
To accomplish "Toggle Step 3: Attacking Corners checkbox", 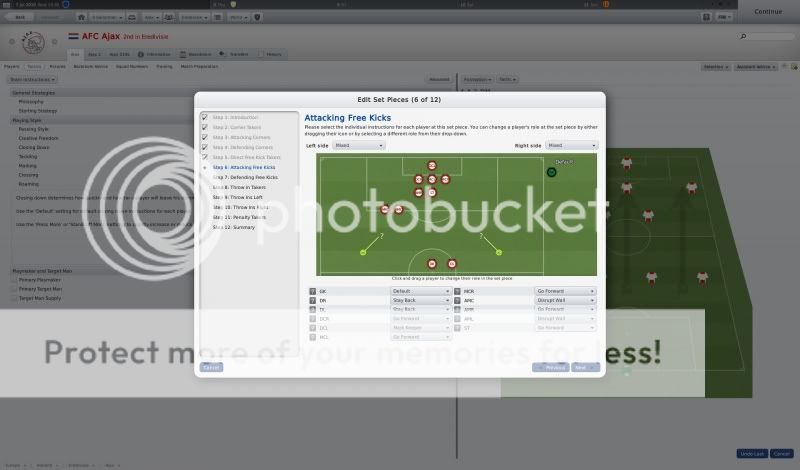I will 205,137.
